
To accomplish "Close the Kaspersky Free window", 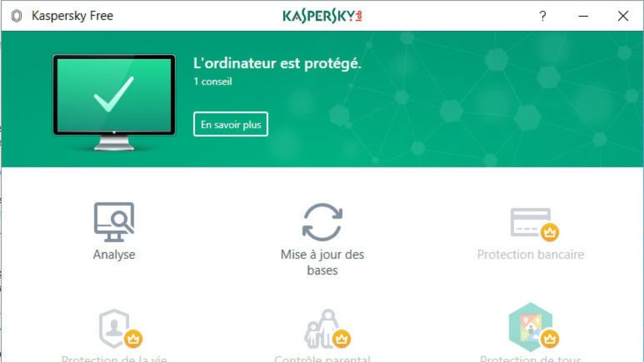I will [x=623, y=16].
